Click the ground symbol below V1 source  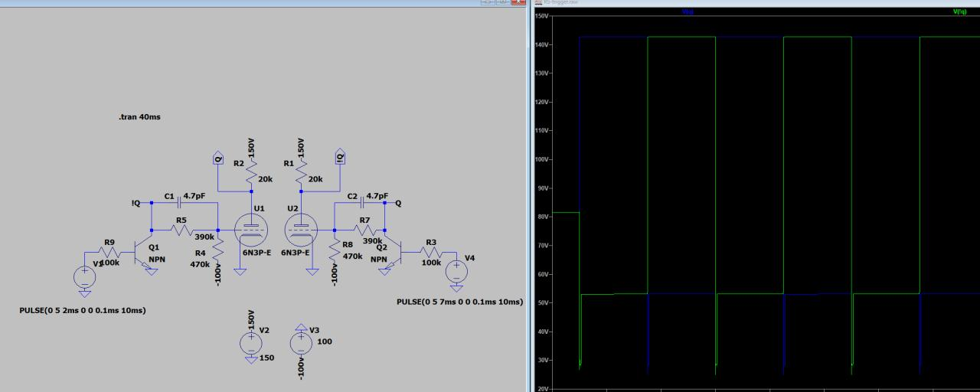[x=83, y=293]
